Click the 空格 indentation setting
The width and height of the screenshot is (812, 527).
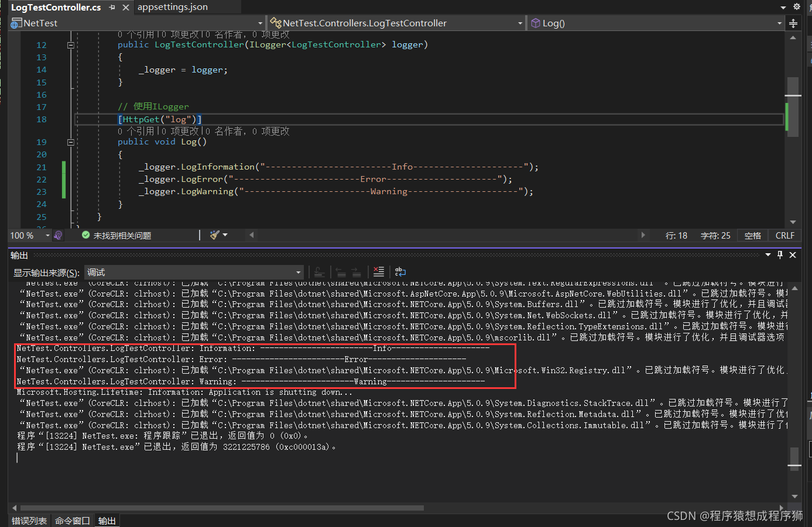[x=753, y=236]
